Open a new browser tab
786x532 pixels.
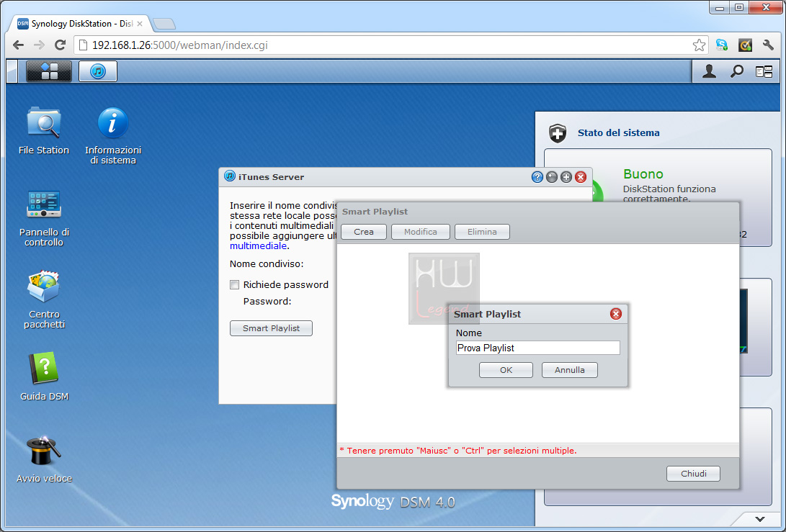pos(164,24)
